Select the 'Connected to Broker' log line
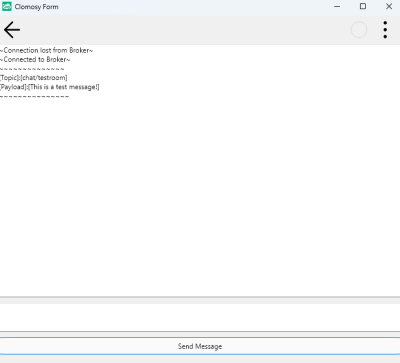The width and height of the screenshot is (400, 363). 35,60
